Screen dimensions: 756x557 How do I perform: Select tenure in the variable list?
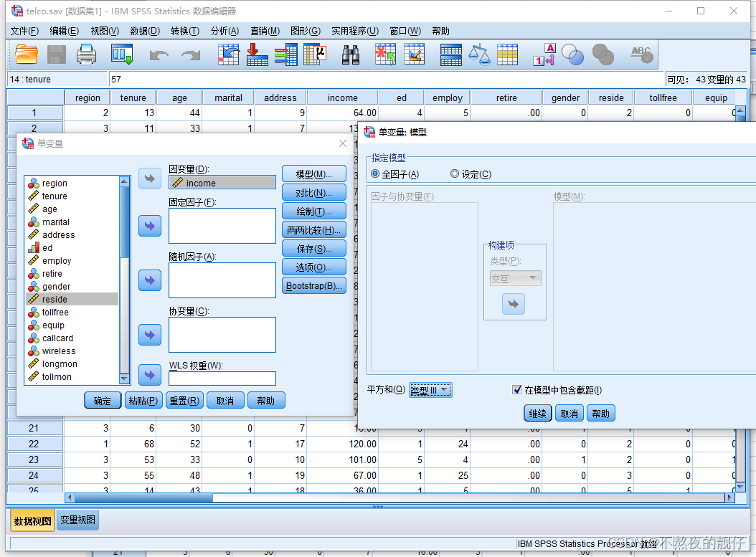[72, 196]
